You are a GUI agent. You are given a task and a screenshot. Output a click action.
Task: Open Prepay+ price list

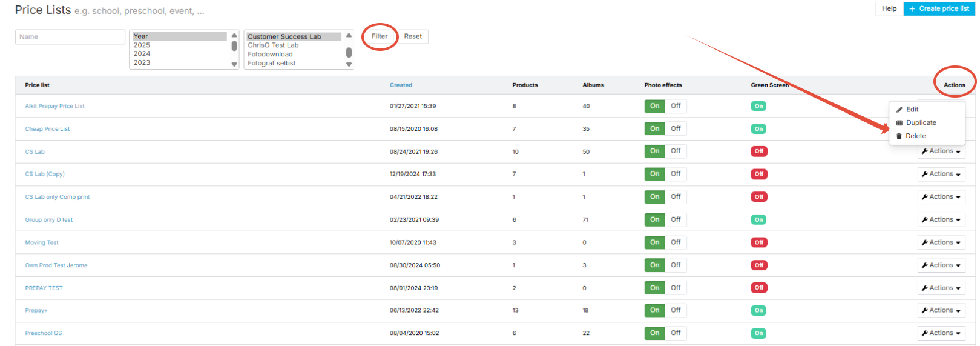[36, 310]
